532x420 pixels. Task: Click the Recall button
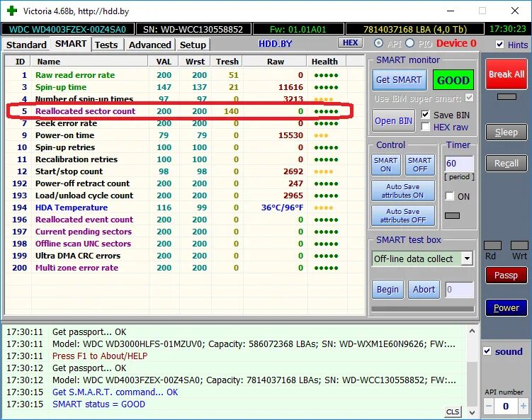pos(506,164)
